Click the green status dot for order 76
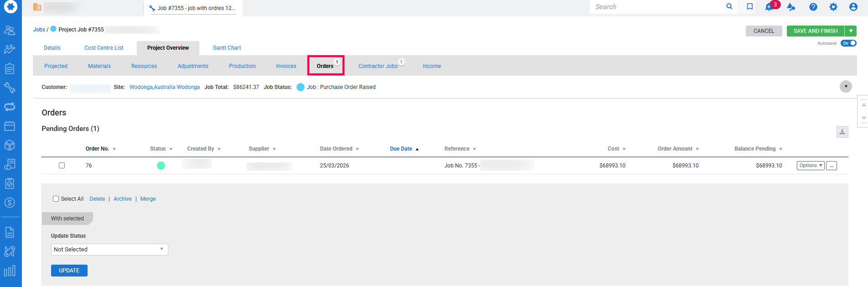The height and width of the screenshot is (287, 868). click(x=161, y=166)
